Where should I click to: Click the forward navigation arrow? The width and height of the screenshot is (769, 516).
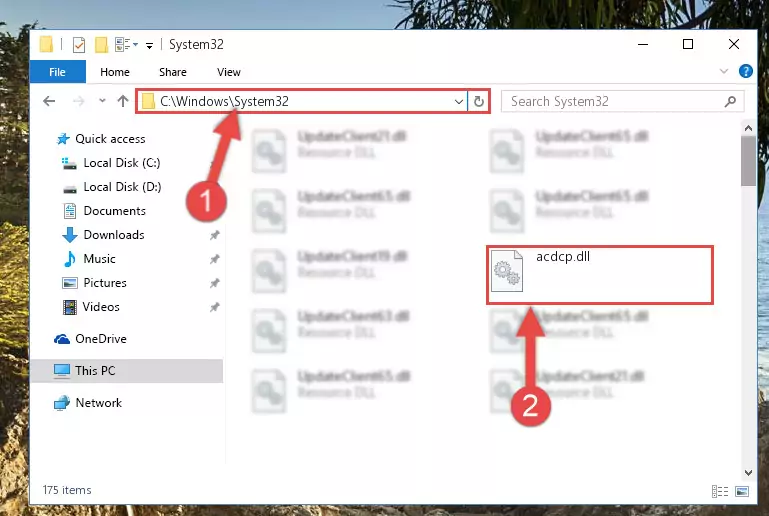coord(78,101)
